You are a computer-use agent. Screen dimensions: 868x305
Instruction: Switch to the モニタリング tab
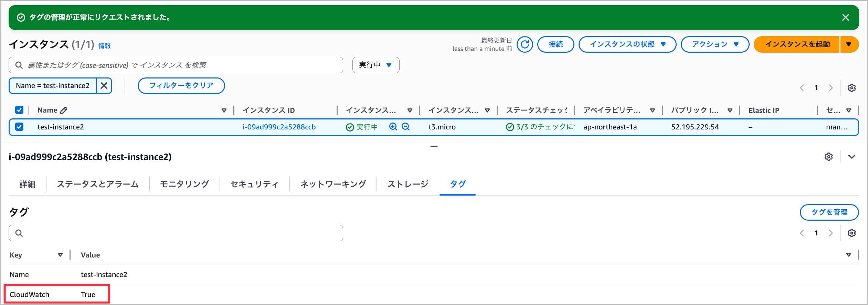[x=184, y=184]
